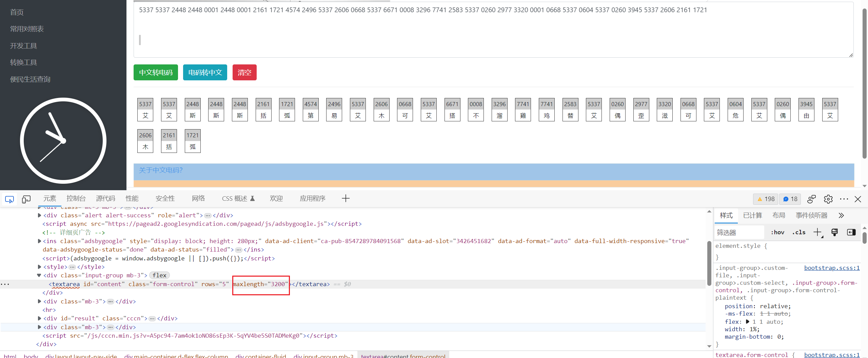Add a new DevTools tab with plus icon
This screenshot has height=358, width=868.
click(x=346, y=199)
